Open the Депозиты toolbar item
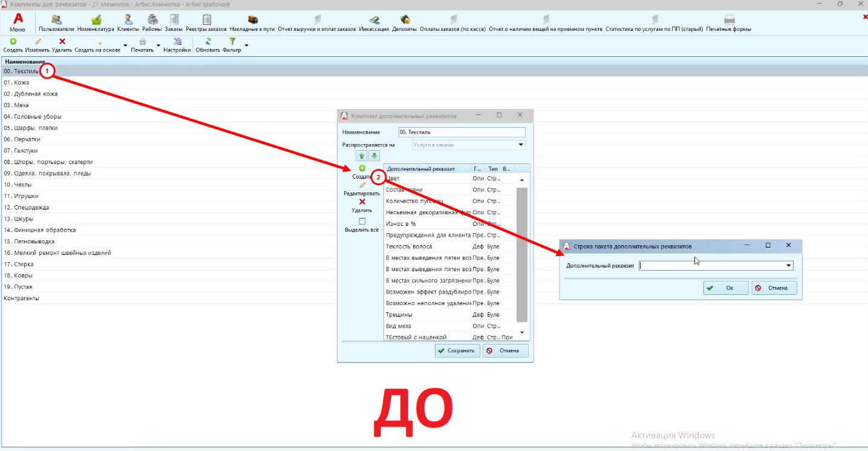 coord(404,23)
